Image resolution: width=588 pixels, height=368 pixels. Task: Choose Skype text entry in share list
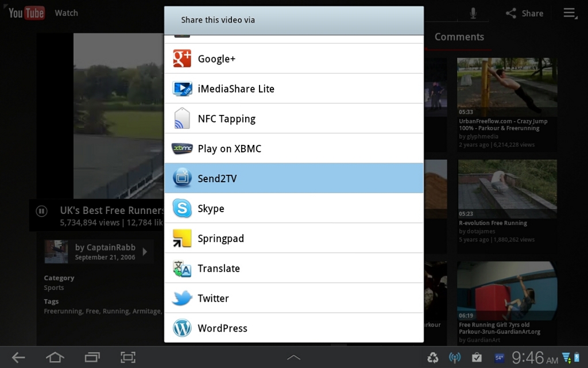(x=211, y=209)
